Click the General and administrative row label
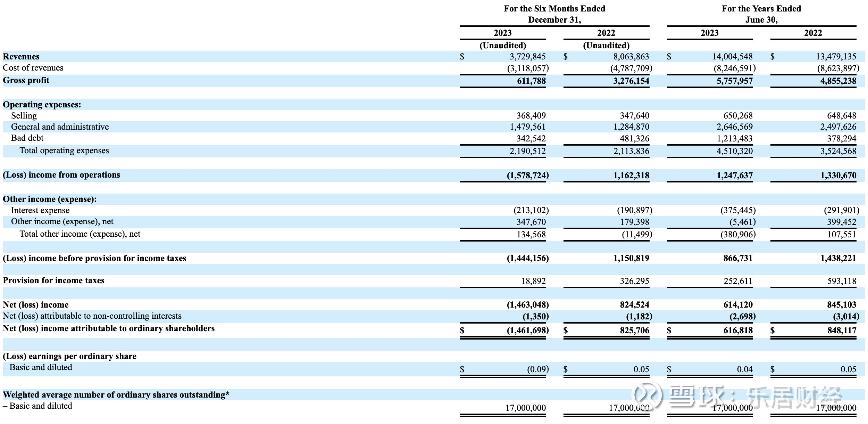 60,127
